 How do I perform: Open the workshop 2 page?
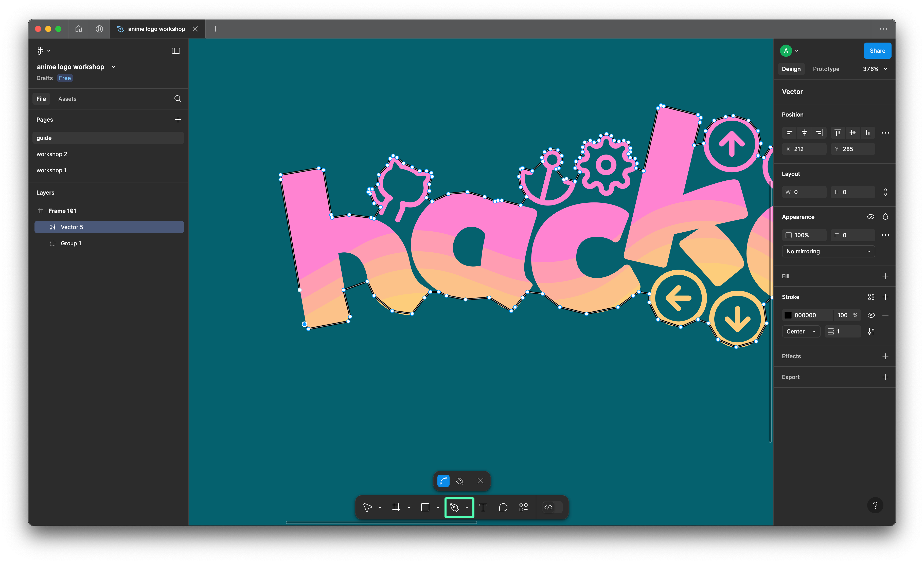[52, 154]
